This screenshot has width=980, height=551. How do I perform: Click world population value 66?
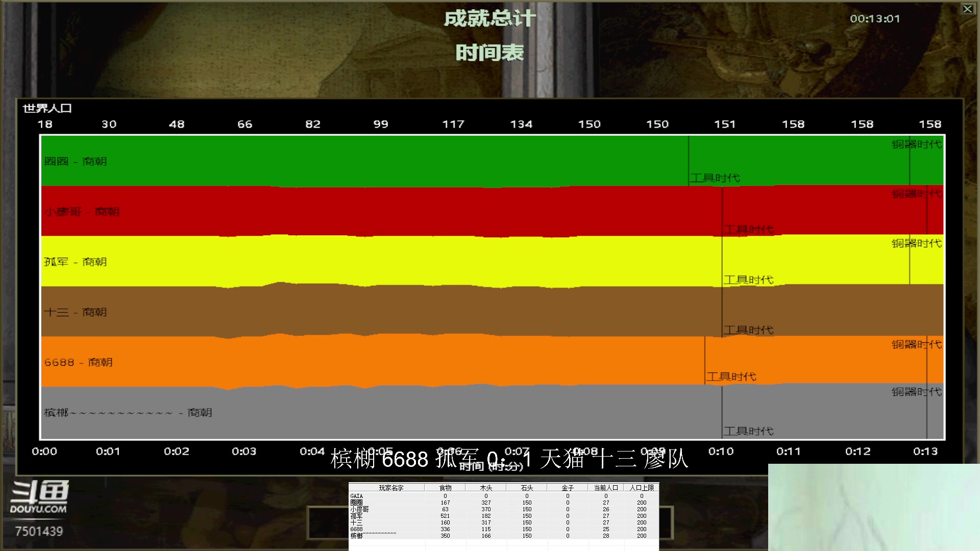point(244,124)
